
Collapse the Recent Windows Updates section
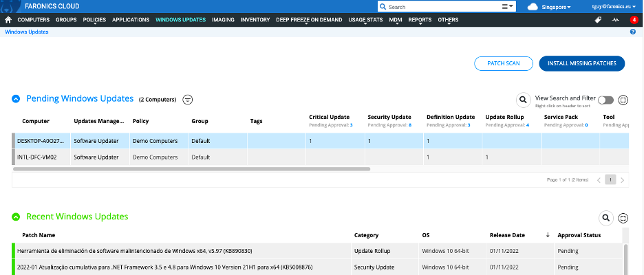16,217
